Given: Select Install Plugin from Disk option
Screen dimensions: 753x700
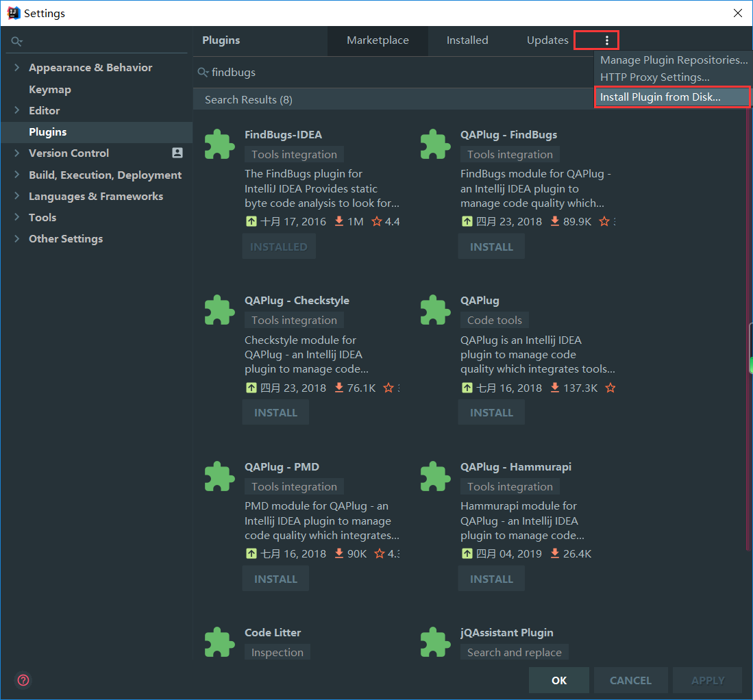Looking at the screenshot, I should (661, 97).
